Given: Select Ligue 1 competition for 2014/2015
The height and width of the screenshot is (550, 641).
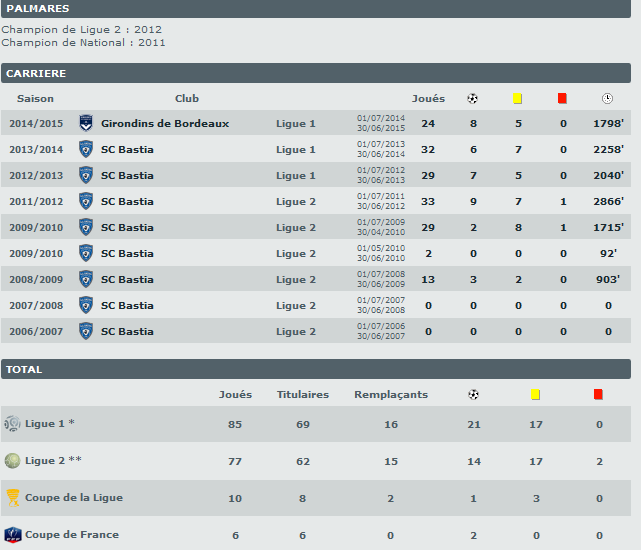Looking at the screenshot, I should coord(296,124).
